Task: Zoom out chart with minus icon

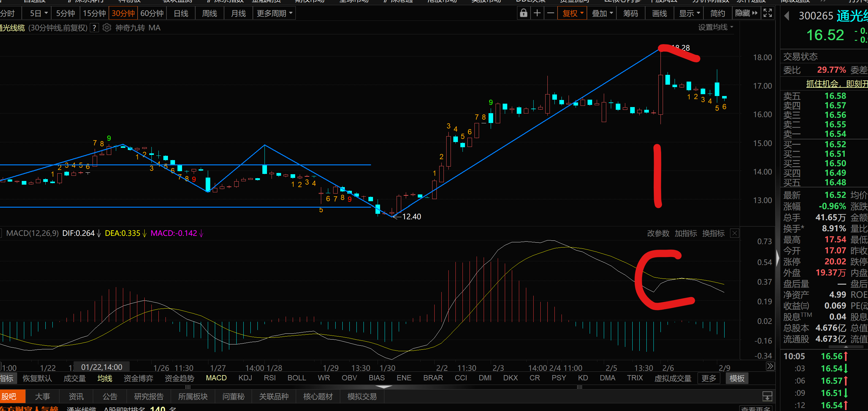Action: coord(550,13)
